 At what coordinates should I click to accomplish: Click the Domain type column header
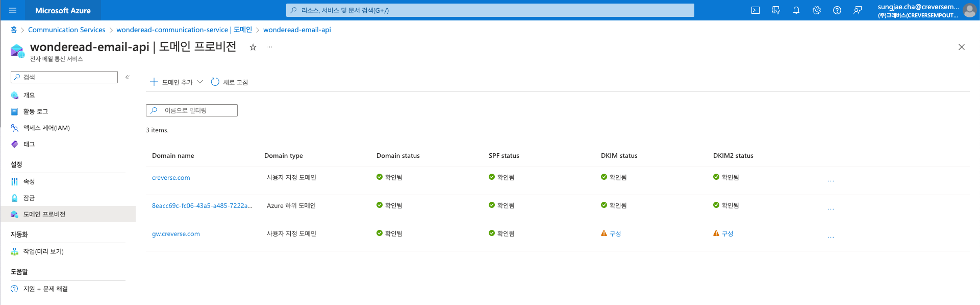point(284,156)
